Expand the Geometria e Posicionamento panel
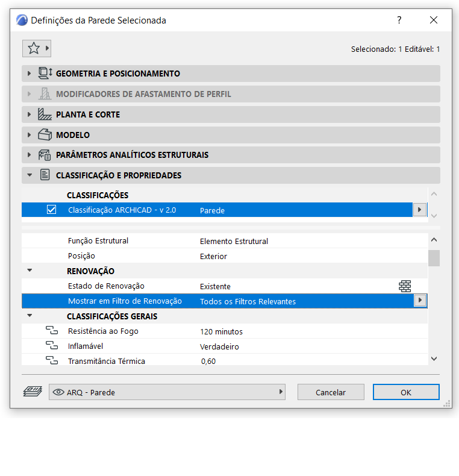The image size is (459, 476). point(29,74)
